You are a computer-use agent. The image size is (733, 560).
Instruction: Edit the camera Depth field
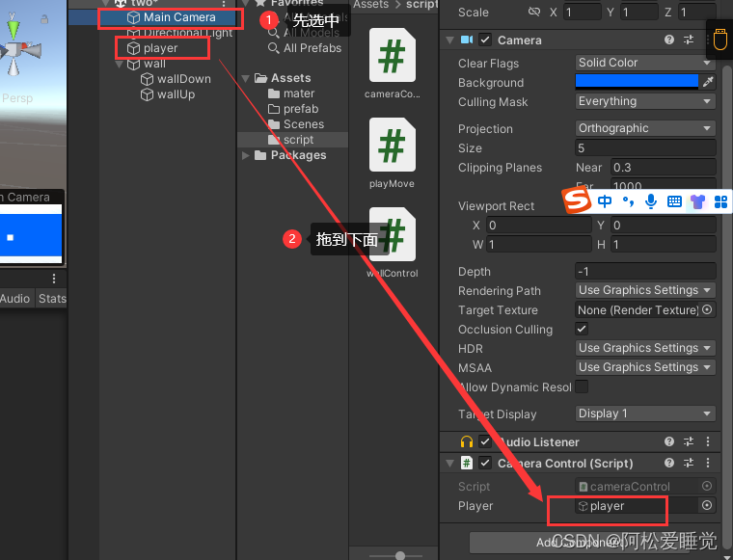pos(645,272)
